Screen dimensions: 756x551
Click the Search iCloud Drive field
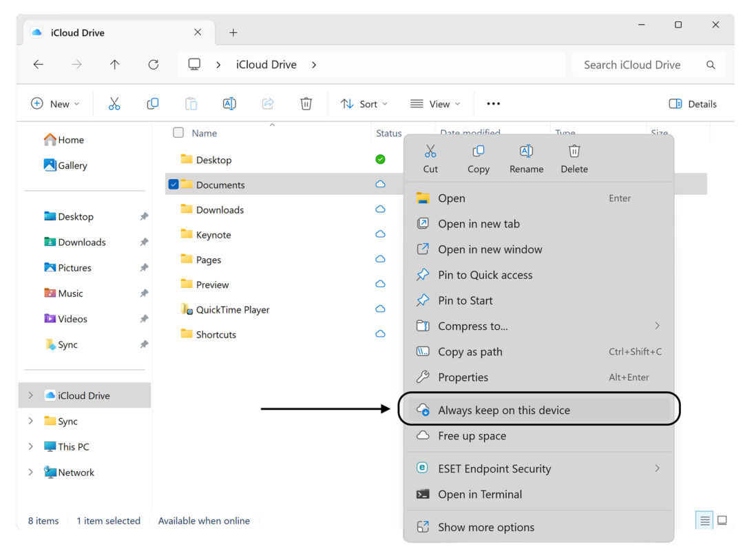(x=648, y=65)
